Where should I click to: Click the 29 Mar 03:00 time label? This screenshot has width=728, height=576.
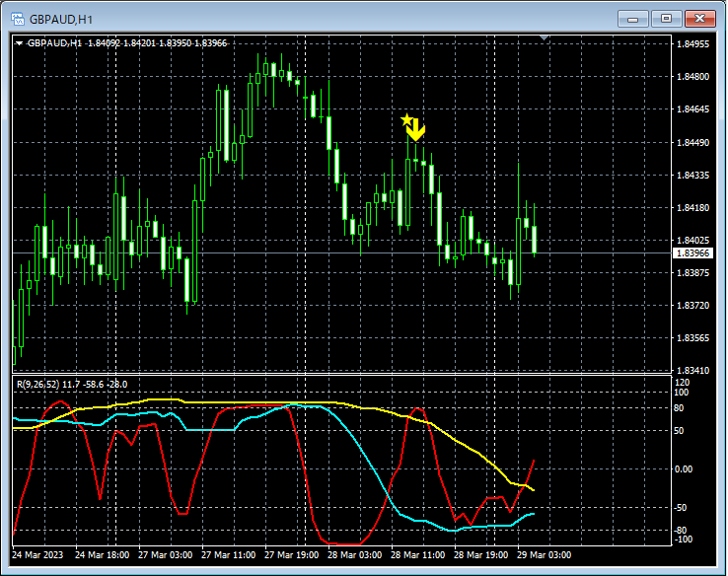[545, 554]
